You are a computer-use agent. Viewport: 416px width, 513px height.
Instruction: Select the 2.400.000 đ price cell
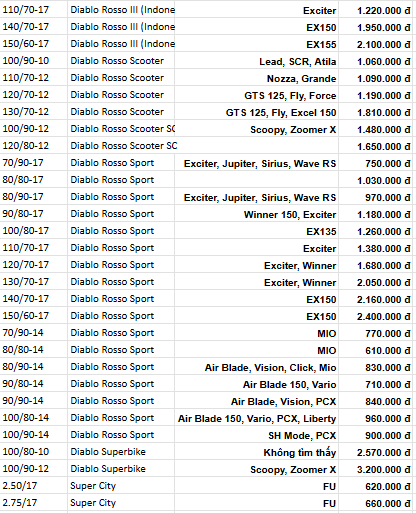click(x=375, y=316)
